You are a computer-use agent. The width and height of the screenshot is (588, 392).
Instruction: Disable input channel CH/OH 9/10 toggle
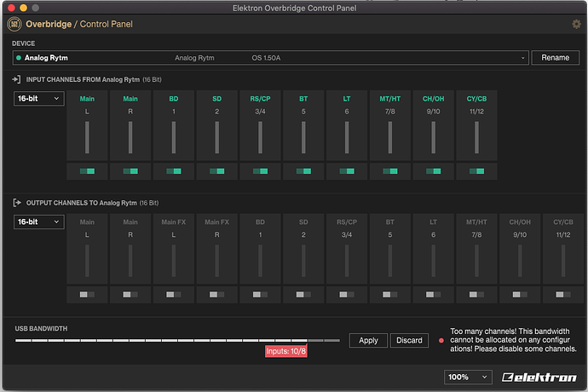tap(434, 171)
